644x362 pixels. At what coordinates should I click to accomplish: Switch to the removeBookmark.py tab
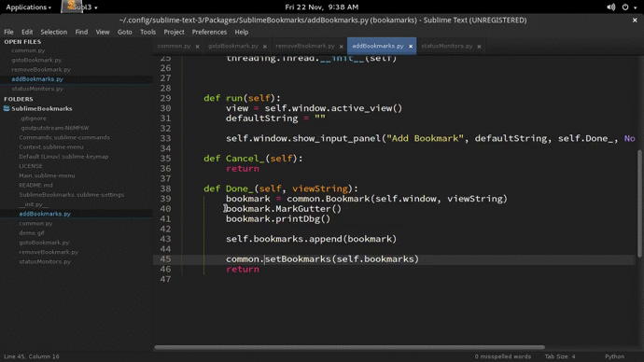305,46
